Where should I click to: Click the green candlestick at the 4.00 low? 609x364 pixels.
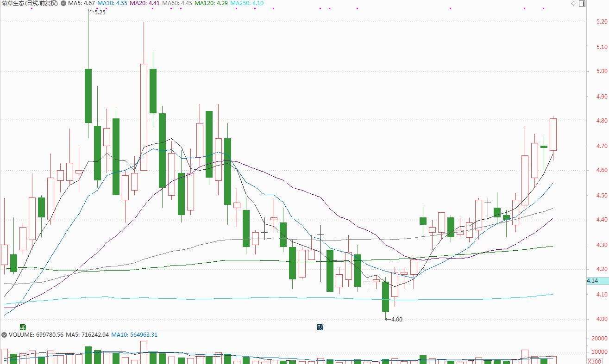click(x=385, y=296)
